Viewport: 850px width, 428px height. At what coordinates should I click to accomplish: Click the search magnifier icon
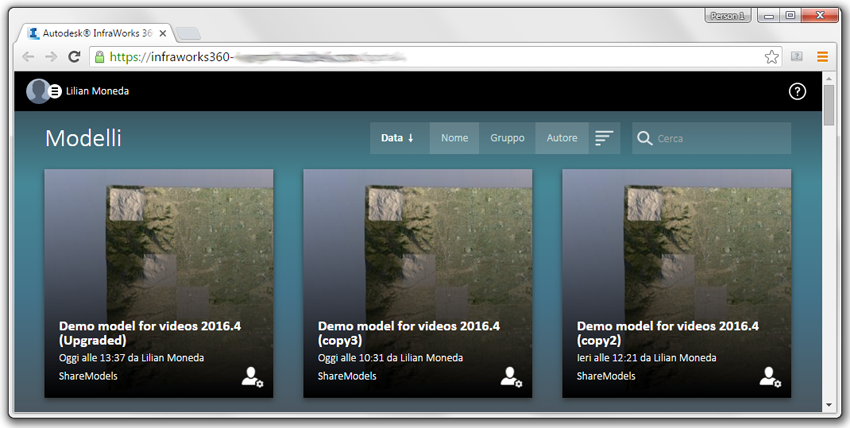(645, 138)
